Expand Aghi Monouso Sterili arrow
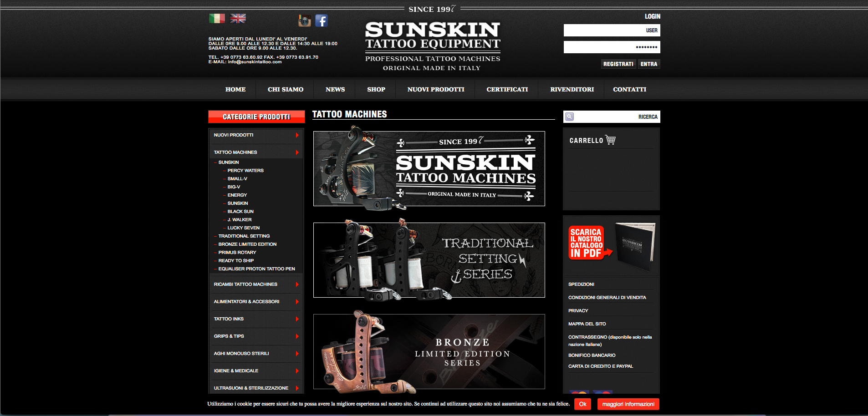868x416 pixels. [297, 354]
